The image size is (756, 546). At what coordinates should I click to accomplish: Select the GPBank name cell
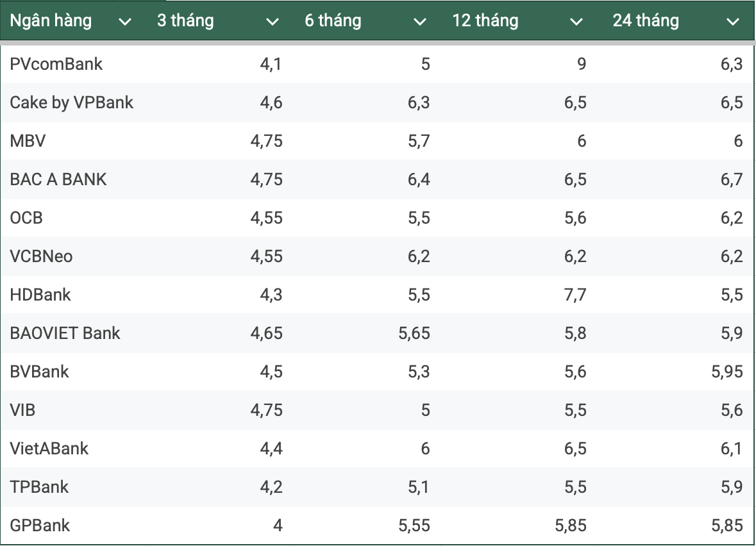click(40, 525)
